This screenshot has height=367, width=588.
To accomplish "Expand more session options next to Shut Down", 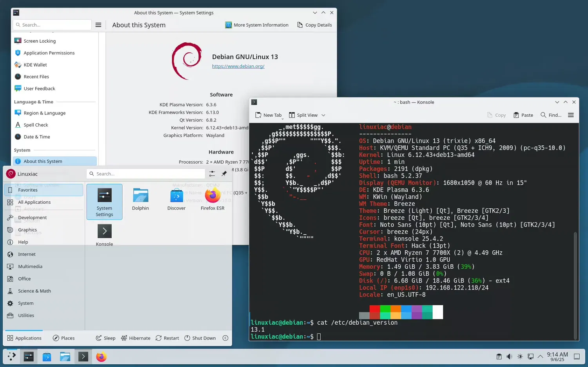I will tap(225, 338).
